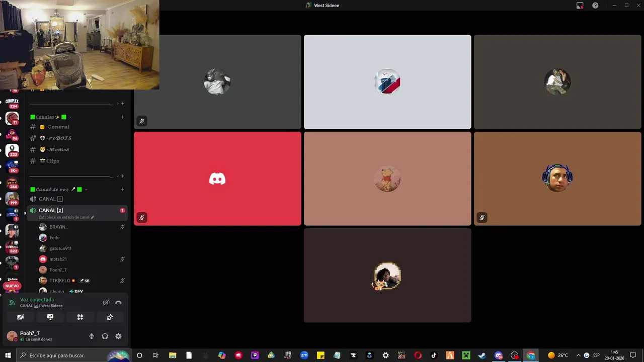Select matsb21 in voice member list

click(82, 259)
